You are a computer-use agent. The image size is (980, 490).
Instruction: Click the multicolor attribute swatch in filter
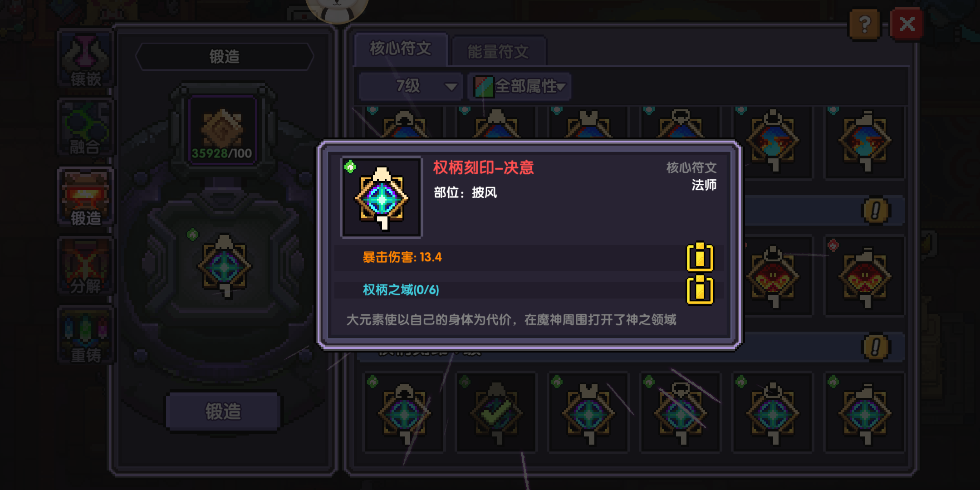pos(484,86)
